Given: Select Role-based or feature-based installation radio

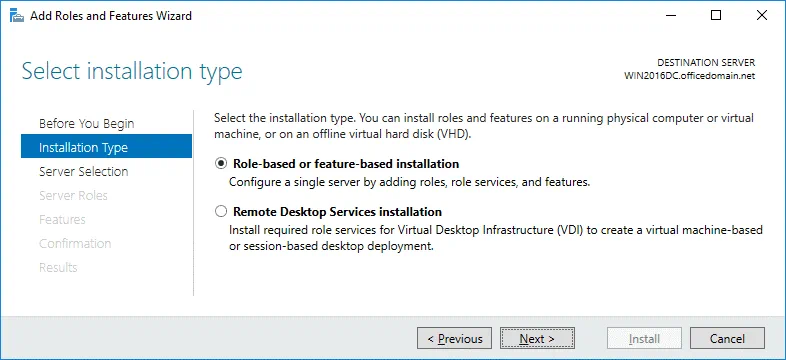Looking at the screenshot, I should pos(221,164).
